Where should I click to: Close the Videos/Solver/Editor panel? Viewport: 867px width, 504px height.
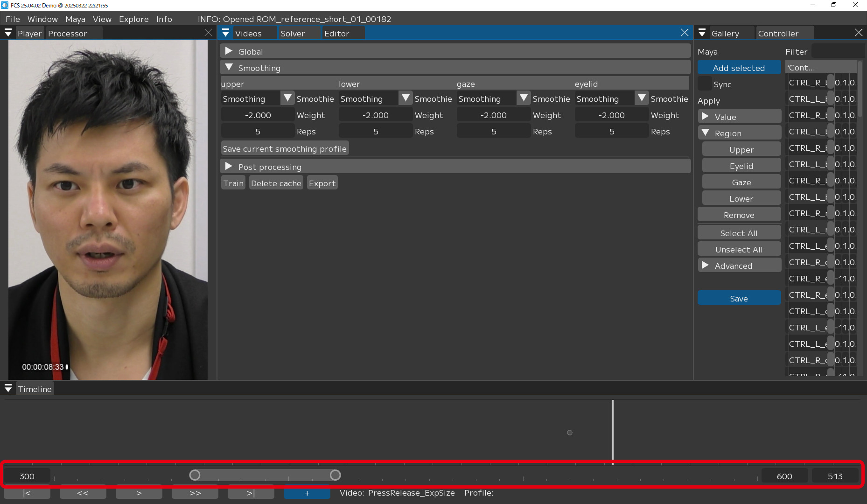(685, 33)
